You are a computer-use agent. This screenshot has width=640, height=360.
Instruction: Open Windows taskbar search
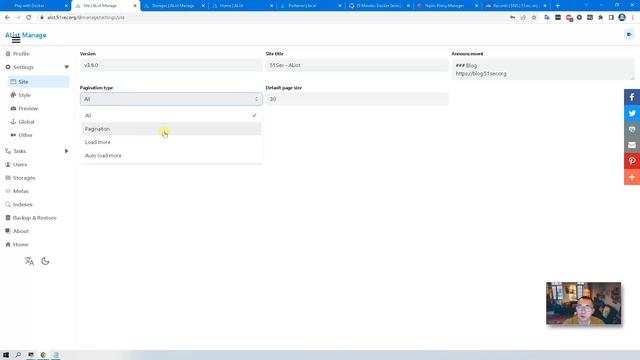pos(18,355)
